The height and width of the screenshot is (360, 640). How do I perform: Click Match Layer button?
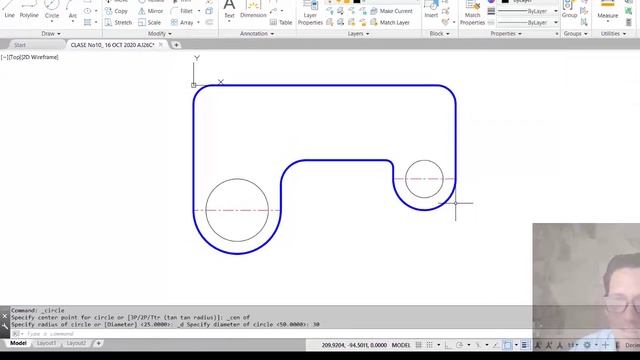click(389, 22)
